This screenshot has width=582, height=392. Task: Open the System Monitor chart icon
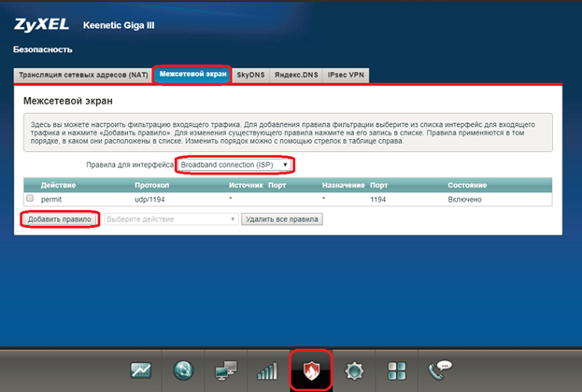[141, 370]
